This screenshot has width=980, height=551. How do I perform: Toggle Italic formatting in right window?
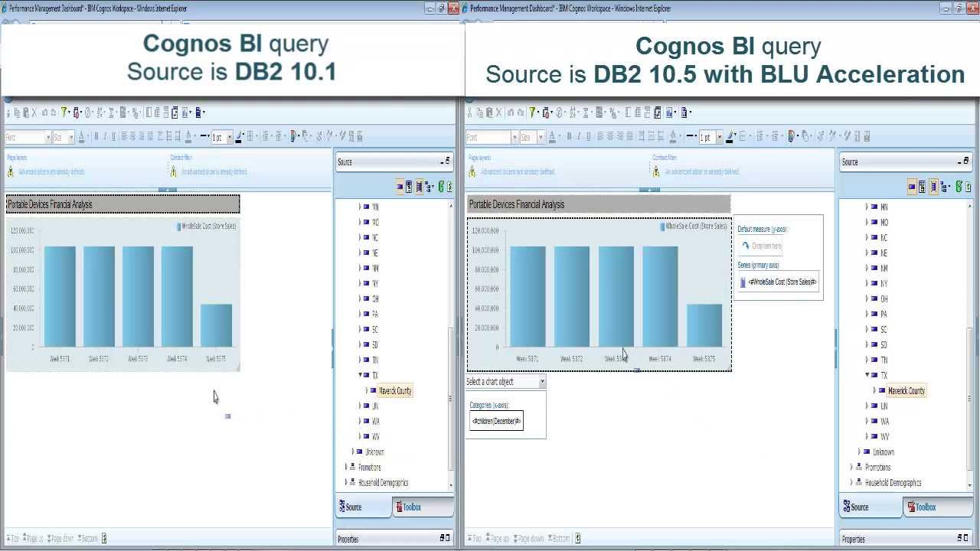tap(579, 136)
